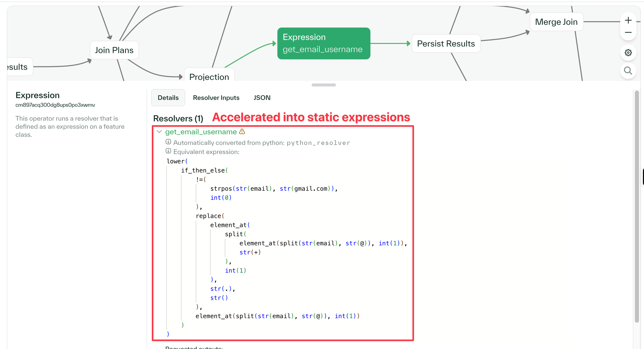
Task: Open the graph settings gear
Action: tap(628, 53)
